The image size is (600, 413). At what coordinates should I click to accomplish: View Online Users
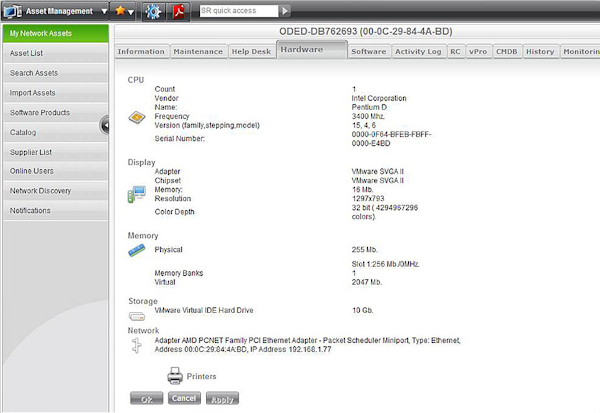point(55,171)
